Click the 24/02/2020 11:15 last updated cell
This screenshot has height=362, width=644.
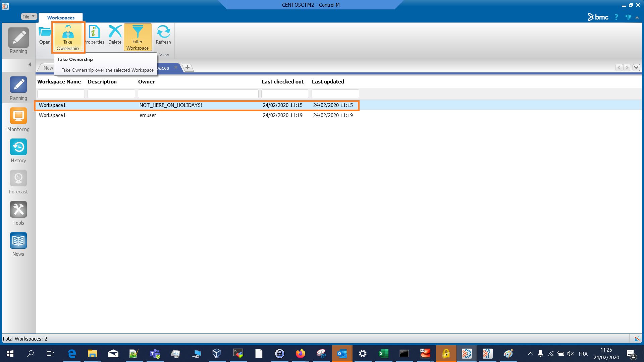pos(333,105)
